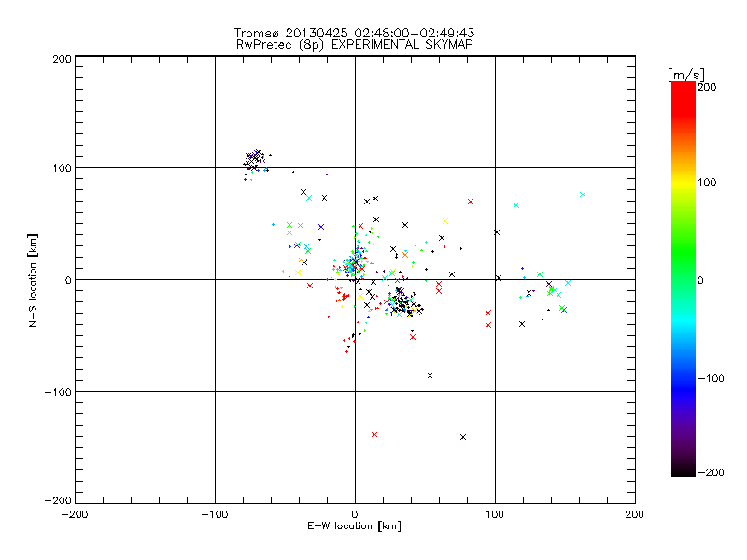
Task: Pick the yellow band of the velocity colorbar
Action: click(x=684, y=182)
